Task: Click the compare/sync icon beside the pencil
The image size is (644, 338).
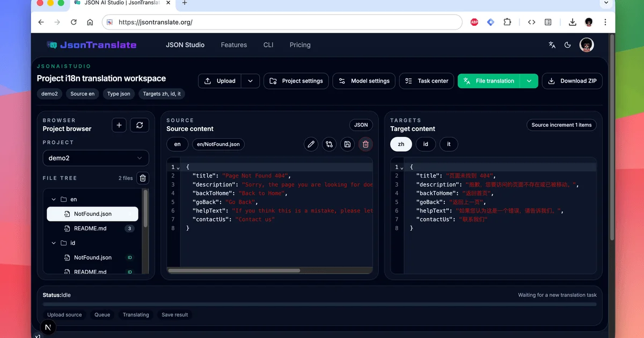Action: pyautogui.click(x=329, y=144)
